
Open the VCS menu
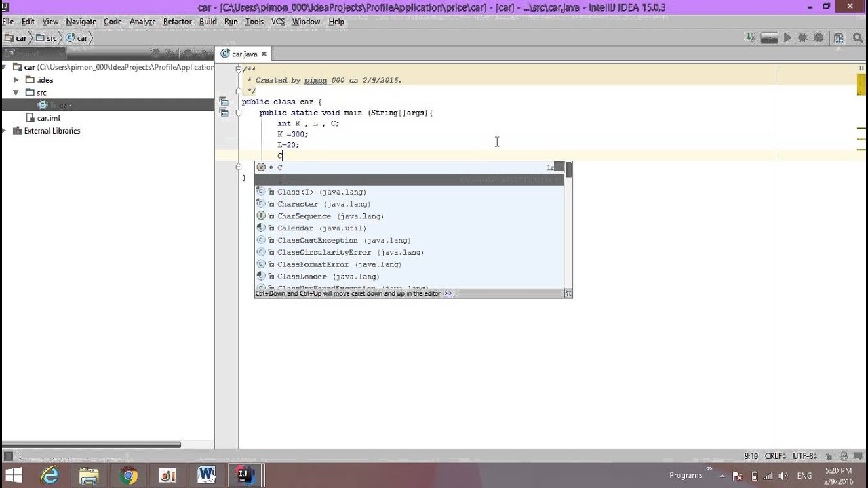(278, 22)
